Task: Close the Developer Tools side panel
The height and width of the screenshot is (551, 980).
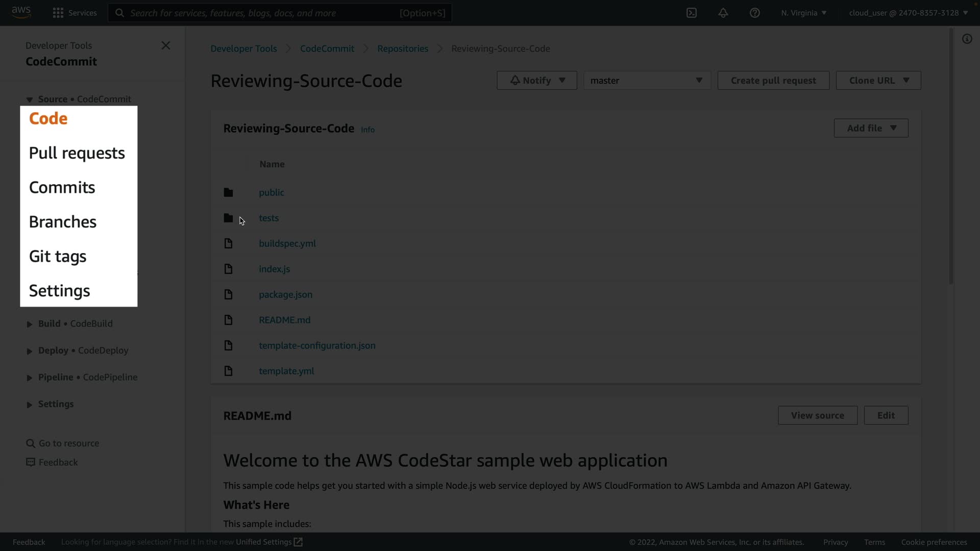Action: pyautogui.click(x=166, y=45)
